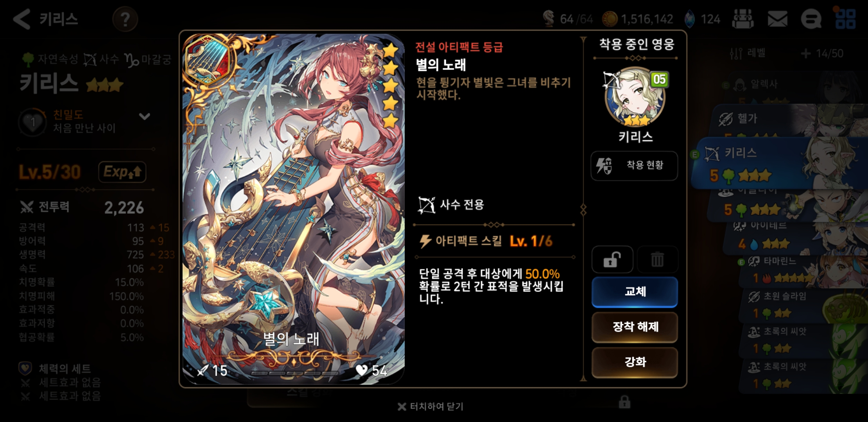The height and width of the screenshot is (422, 868).
Task: Expand the 친밀도 chevron dropdown
Action: coord(145,116)
